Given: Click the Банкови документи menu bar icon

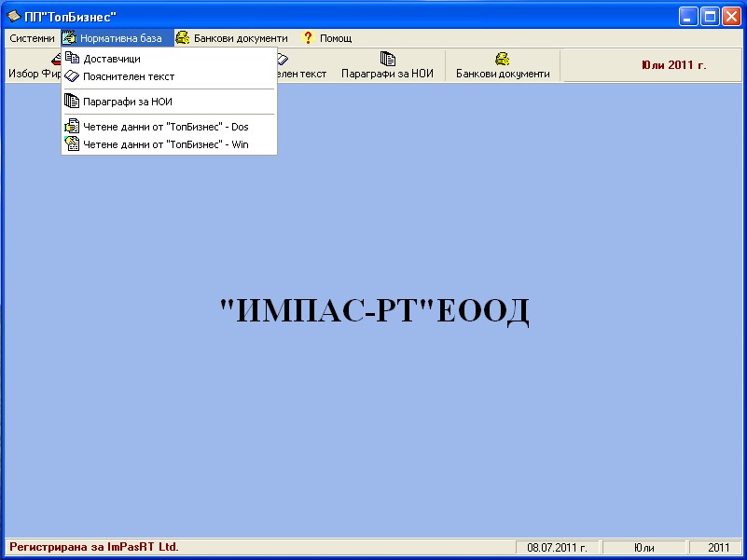Looking at the screenshot, I should pos(183,38).
